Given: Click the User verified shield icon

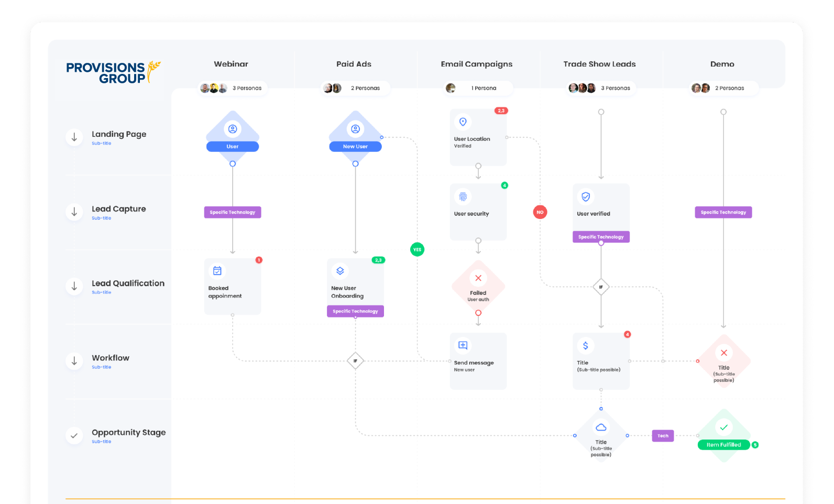Looking at the screenshot, I should [x=586, y=196].
